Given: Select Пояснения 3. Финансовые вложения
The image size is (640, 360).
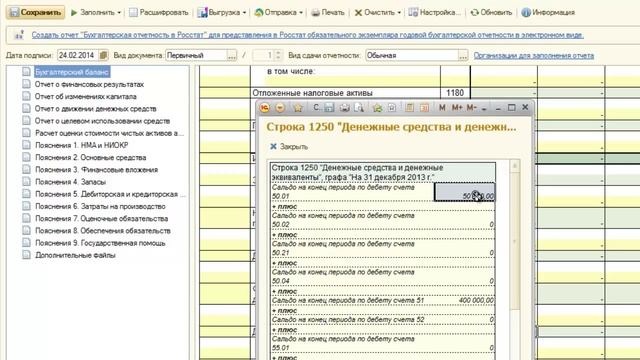Looking at the screenshot, I should coord(96,170).
